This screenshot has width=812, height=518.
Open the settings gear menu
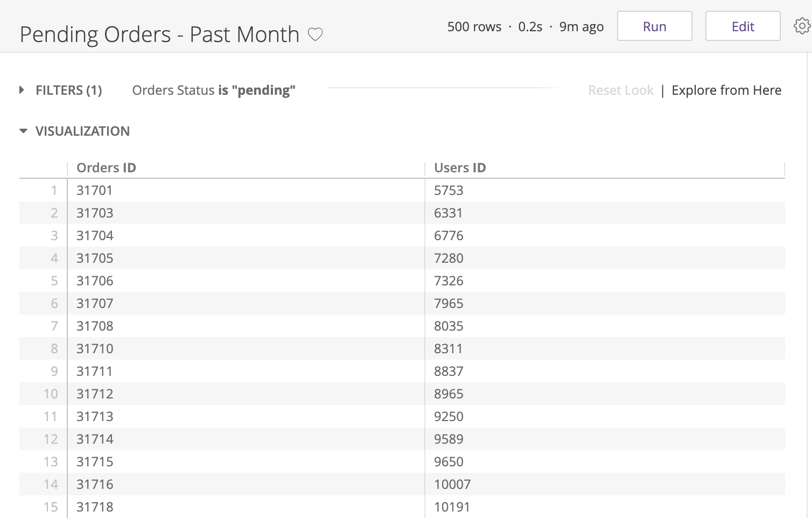pyautogui.click(x=802, y=26)
